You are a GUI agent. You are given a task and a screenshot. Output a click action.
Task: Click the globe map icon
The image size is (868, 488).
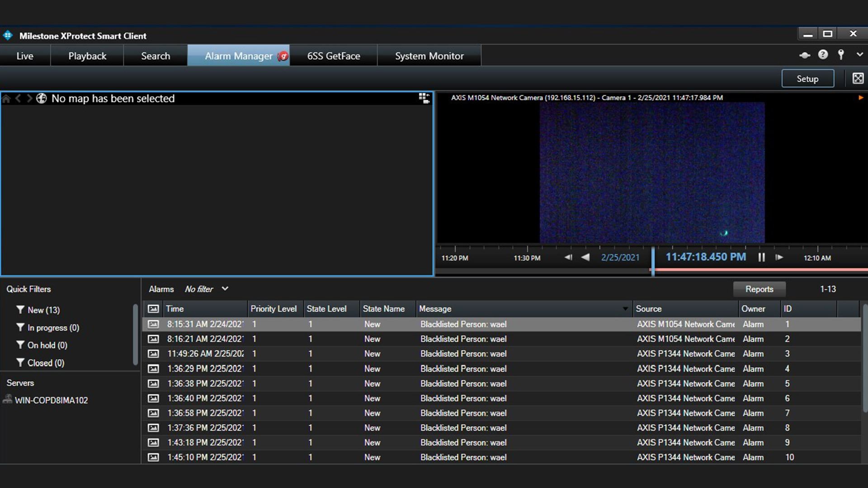coord(41,98)
